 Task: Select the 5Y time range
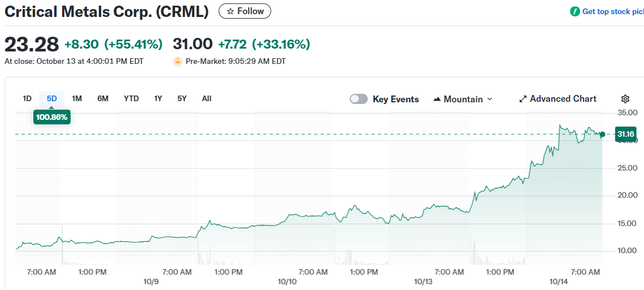[182, 98]
